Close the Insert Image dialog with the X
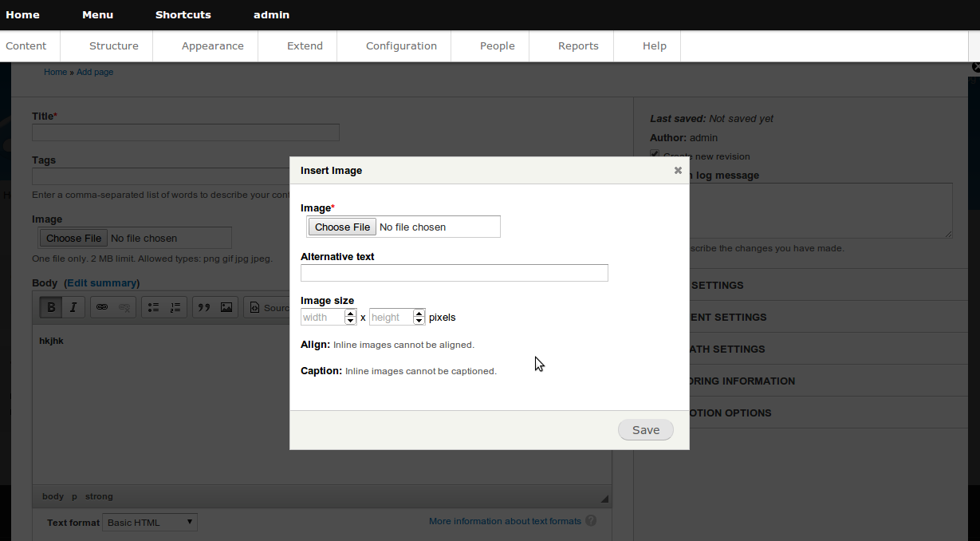The width and height of the screenshot is (980, 541). click(x=678, y=170)
